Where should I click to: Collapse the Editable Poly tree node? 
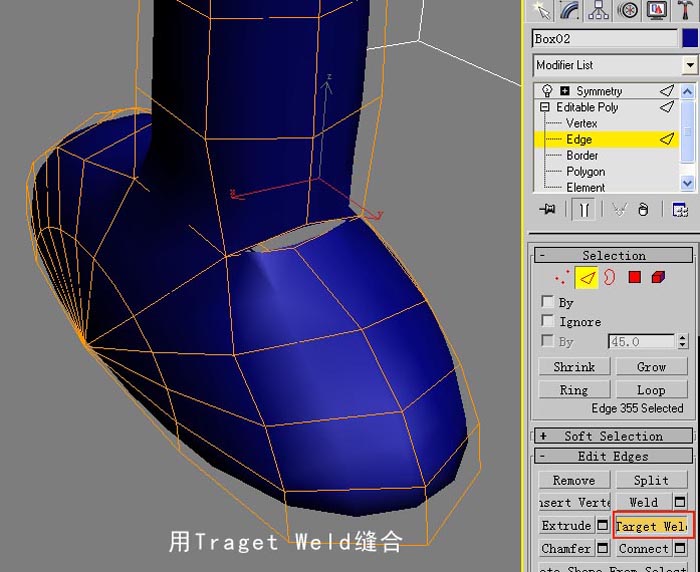pyautogui.click(x=544, y=107)
